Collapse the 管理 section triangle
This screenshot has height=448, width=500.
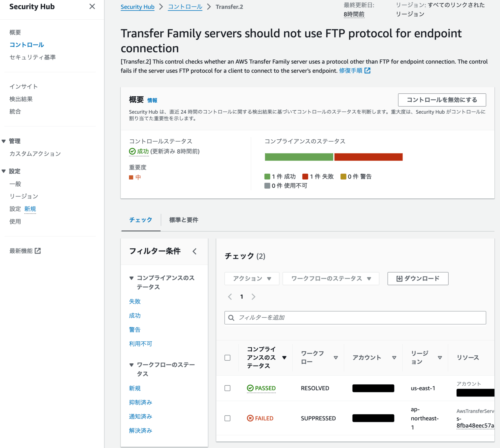4,141
